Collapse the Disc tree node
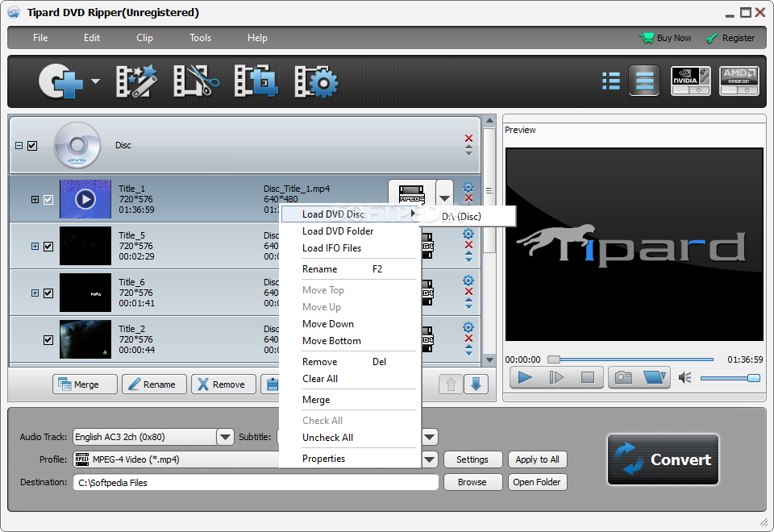The height and width of the screenshot is (532, 774). (x=19, y=146)
